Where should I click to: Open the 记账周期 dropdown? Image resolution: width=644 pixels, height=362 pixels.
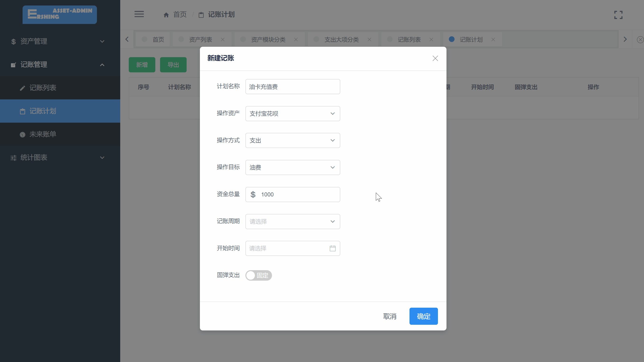tap(293, 221)
